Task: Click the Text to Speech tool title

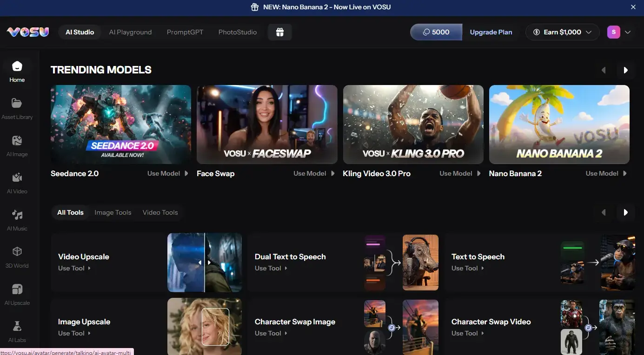Action: [478, 256]
